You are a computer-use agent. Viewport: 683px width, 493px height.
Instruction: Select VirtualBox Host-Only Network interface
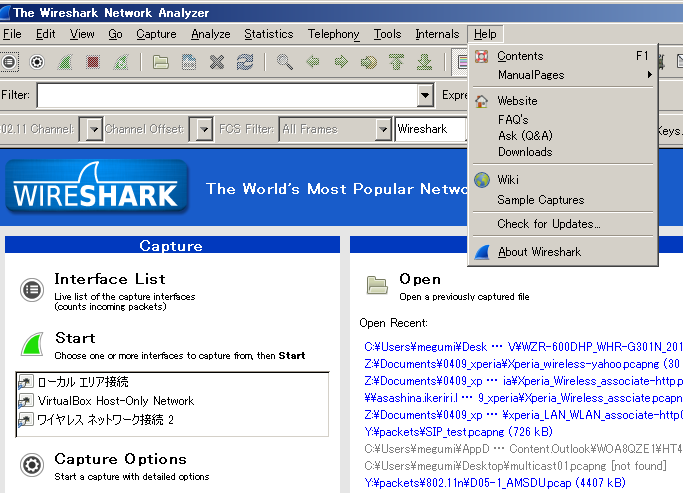(x=115, y=401)
